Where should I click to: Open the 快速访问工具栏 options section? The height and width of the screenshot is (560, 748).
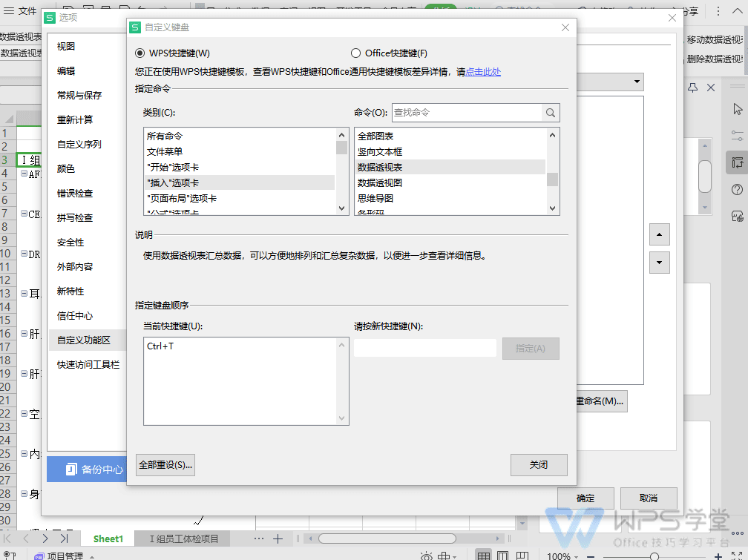(88, 365)
